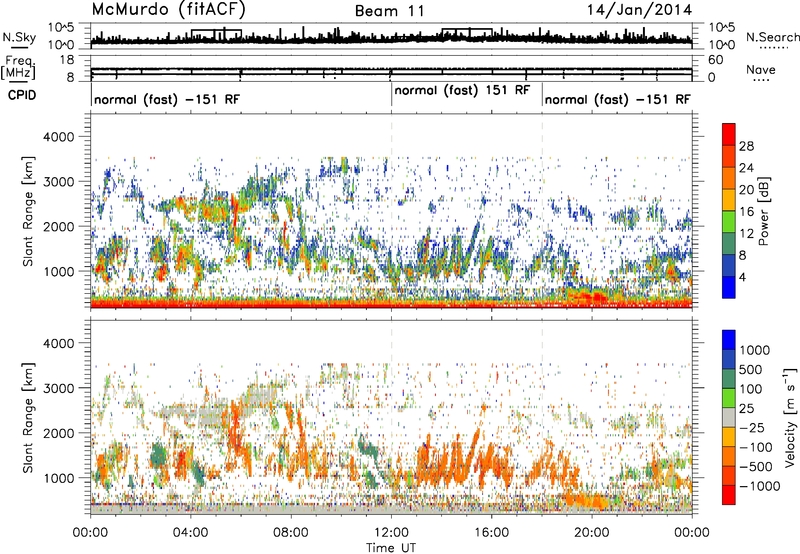Click the '04:00' time axis tick
800x554 pixels.
[x=191, y=533]
